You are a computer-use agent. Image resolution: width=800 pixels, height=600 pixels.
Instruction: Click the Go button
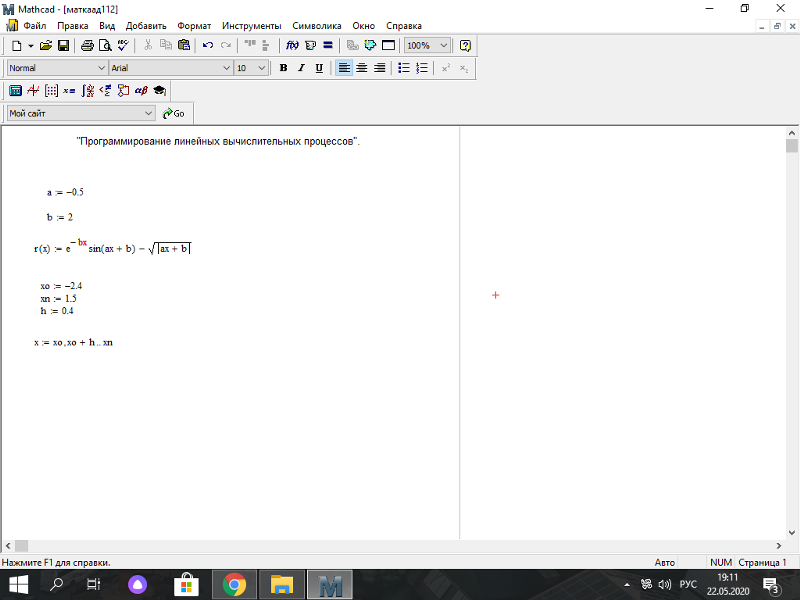(x=173, y=113)
